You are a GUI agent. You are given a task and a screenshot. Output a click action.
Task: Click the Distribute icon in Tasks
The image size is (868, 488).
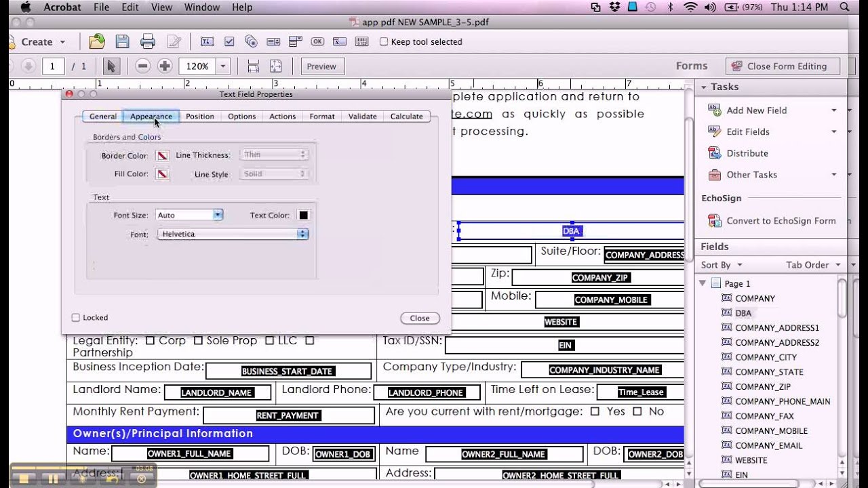[714, 153]
